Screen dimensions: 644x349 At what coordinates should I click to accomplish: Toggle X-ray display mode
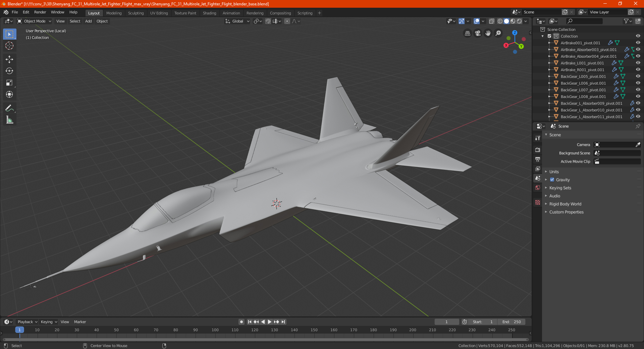tap(491, 21)
